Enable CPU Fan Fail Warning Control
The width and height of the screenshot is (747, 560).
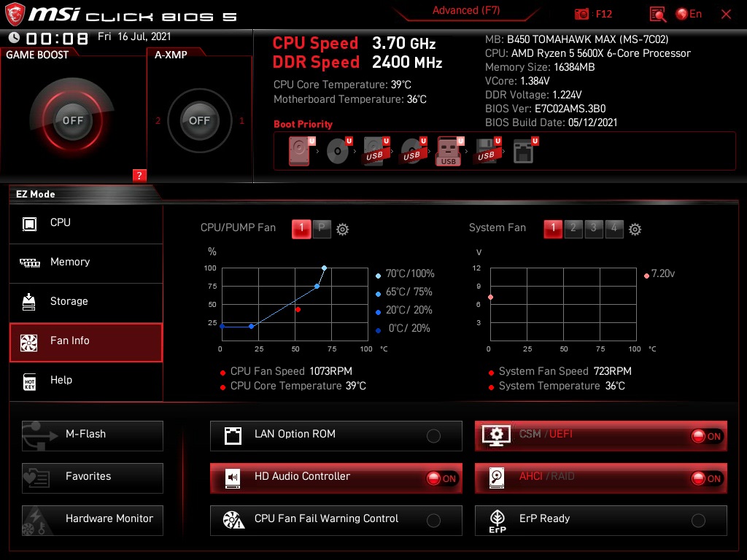433,521
